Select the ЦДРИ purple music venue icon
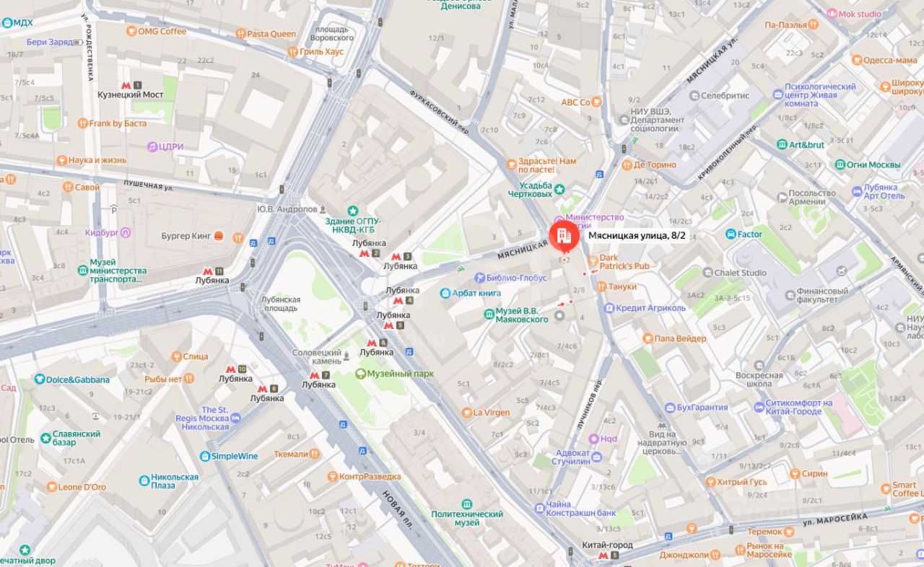Viewport: 924px width, 567px height. (x=152, y=146)
